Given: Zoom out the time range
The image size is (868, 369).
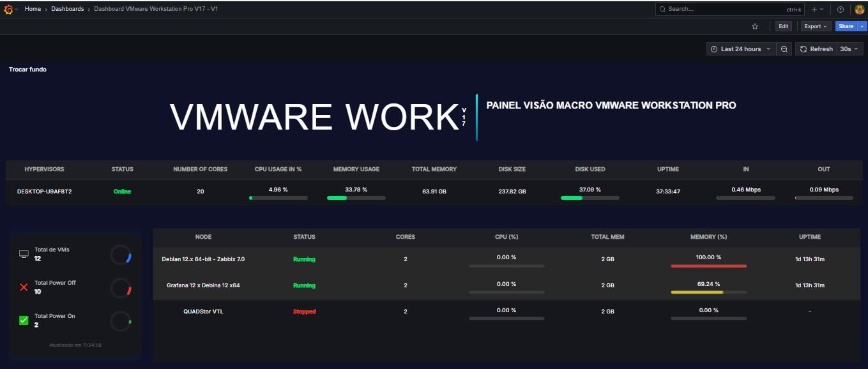Looking at the screenshot, I should coord(784,49).
